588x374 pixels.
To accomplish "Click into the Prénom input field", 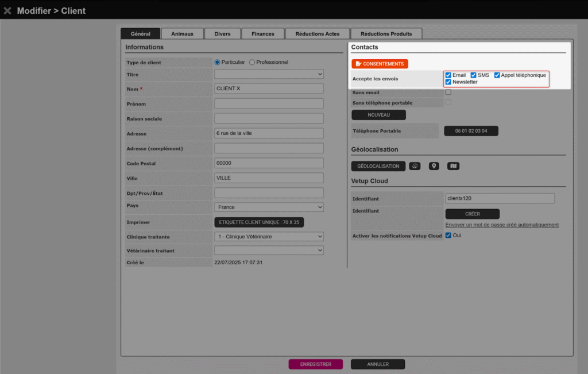I will (x=269, y=103).
